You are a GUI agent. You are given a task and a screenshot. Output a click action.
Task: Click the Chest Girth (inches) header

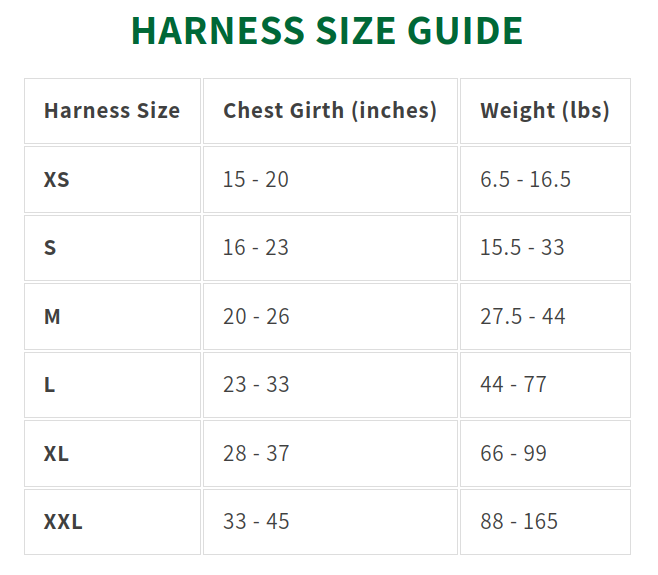coord(330,111)
